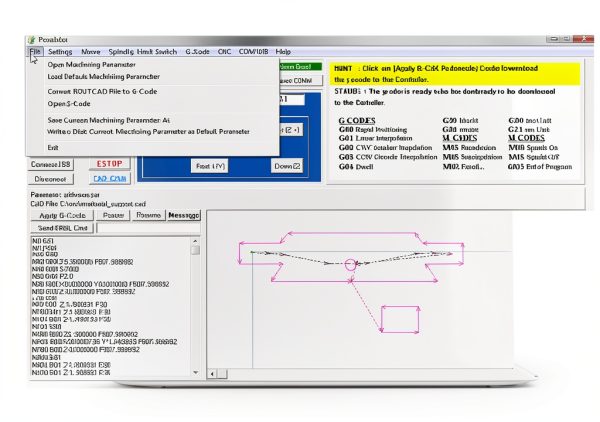Click the G04 Dwell reference line

[356, 167]
